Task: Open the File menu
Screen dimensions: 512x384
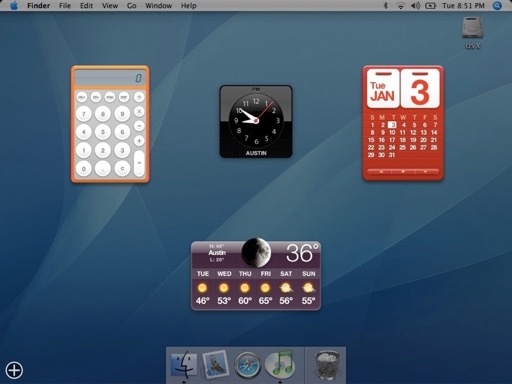Action: tap(65, 6)
